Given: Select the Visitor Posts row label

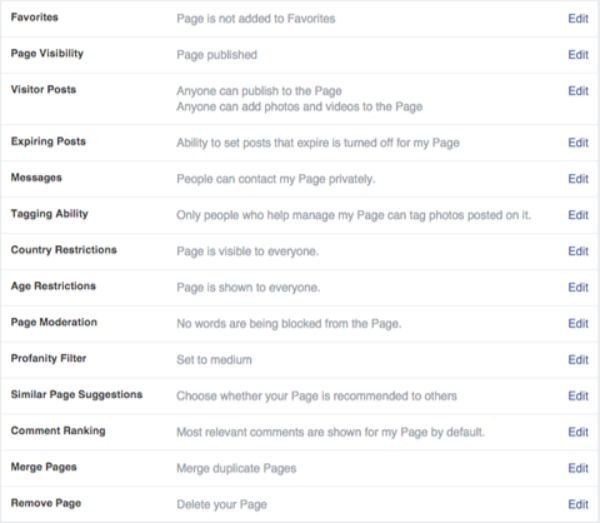Looking at the screenshot, I should pos(43,90).
